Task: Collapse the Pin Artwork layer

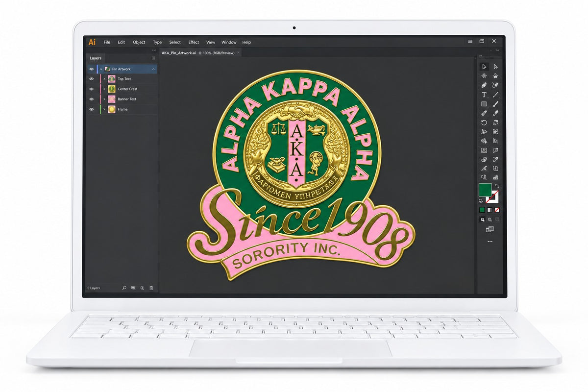Action: (101, 69)
